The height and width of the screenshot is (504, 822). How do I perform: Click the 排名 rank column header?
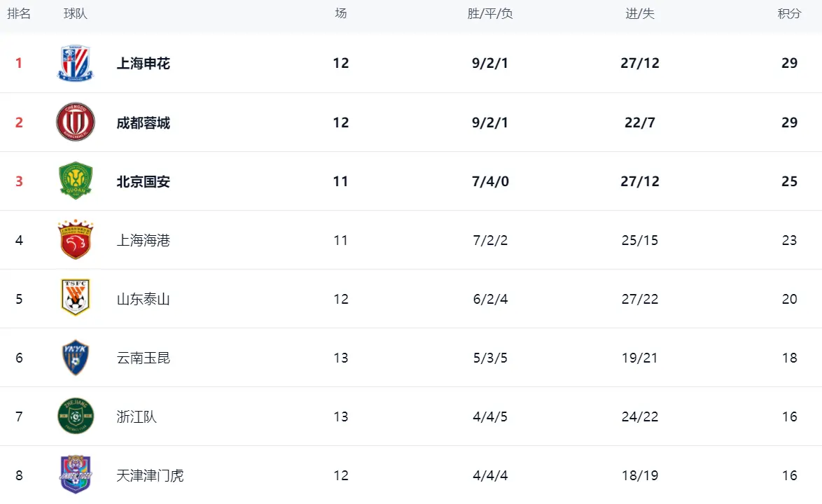coord(19,13)
